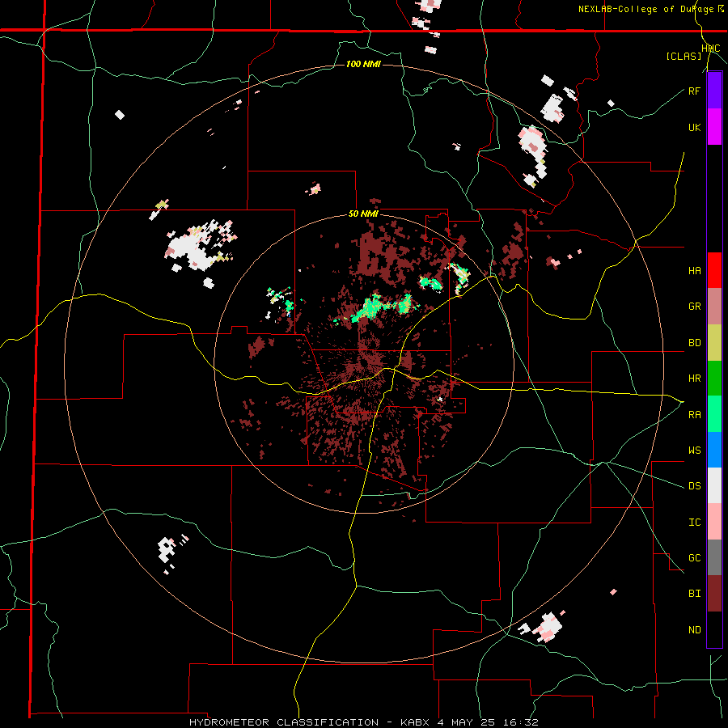The height and width of the screenshot is (728, 728).
Task: Click the Hydrometeor Classification KABX title text
Action: pyautogui.click(x=364, y=722)
